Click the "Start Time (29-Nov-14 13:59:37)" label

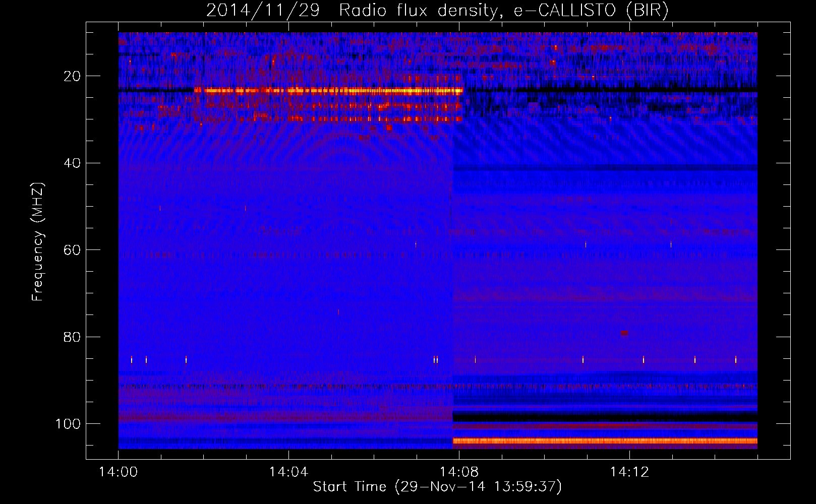437,487
